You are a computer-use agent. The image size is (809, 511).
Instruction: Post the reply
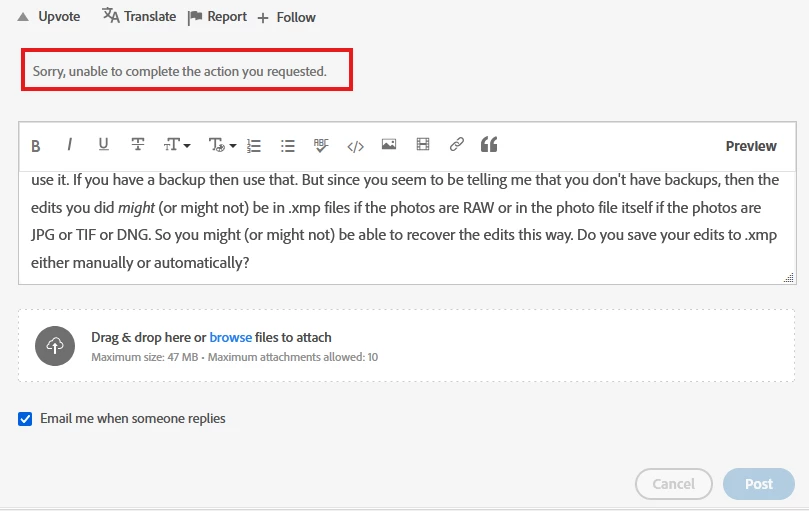point(759,484)
